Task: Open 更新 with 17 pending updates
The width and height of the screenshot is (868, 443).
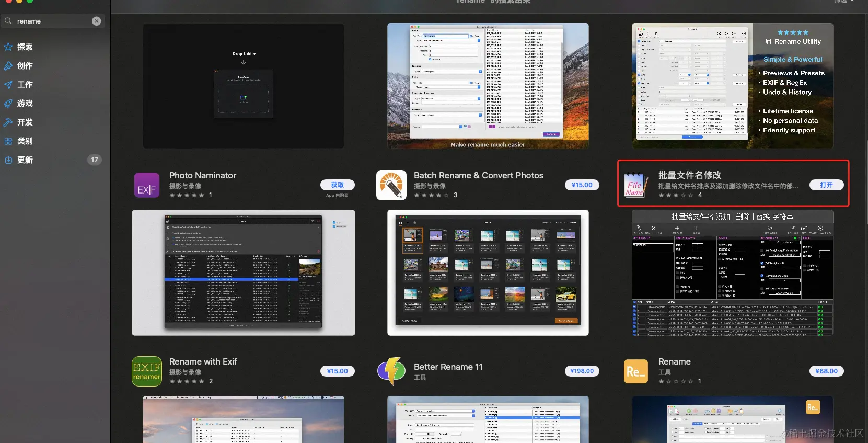Action: (25, 160)
